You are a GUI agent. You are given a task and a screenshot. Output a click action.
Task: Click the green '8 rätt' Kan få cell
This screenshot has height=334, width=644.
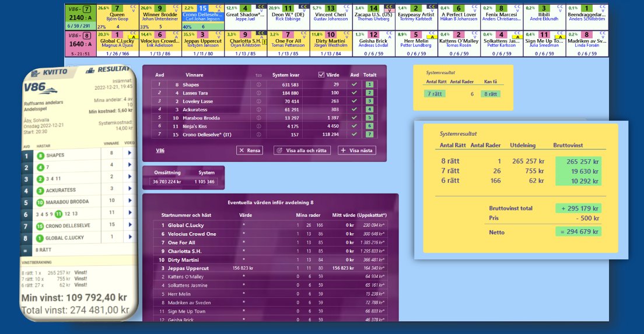(x=491, y=94)
